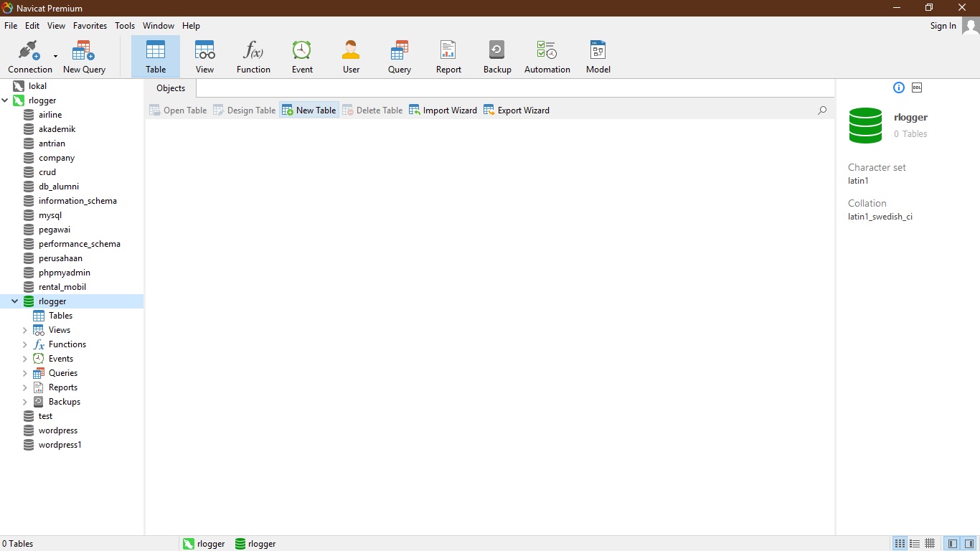Select the View toolbar icon
Image resolution: width=980 pixels, height=551 pixels.
[204, 57]
